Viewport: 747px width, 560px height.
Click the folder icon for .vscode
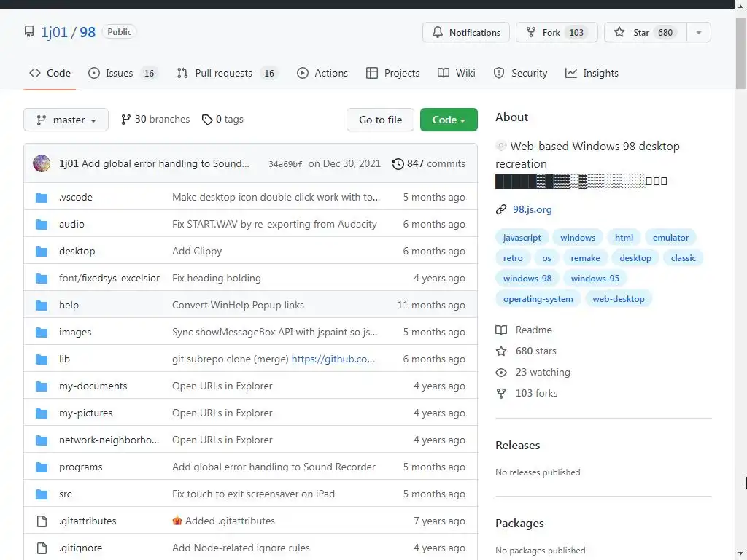42,197
